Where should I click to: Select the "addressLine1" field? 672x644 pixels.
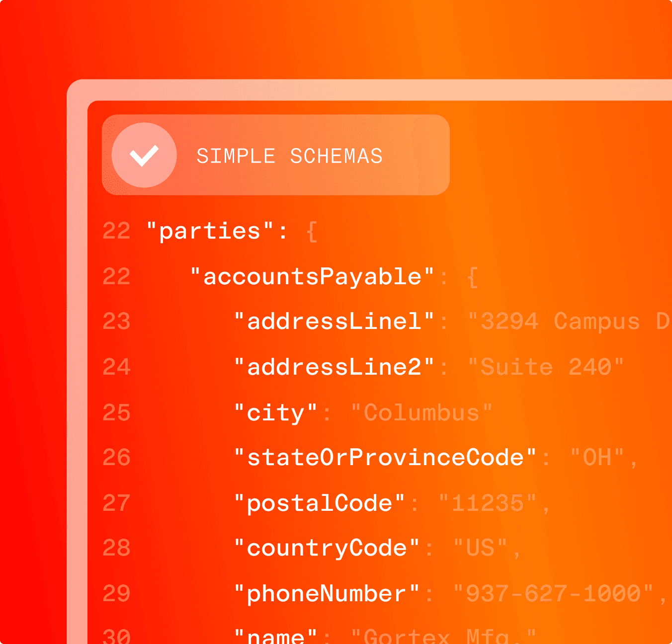tap(334, 322)
